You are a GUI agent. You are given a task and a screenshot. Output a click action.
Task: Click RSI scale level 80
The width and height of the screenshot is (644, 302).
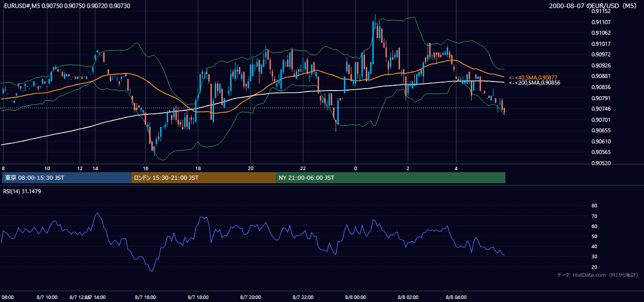point(594,206)
